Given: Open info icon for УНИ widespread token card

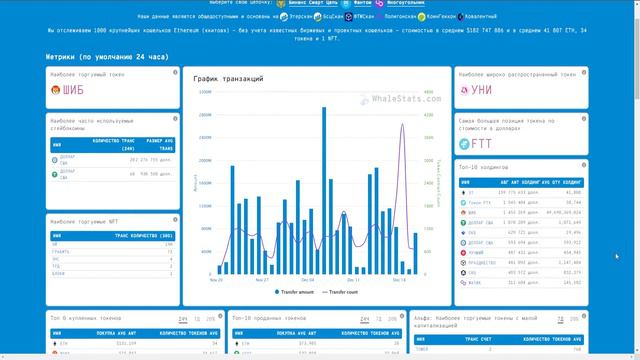Looking at the screenshot, I should pyautogui.click(x=584, y=72).
